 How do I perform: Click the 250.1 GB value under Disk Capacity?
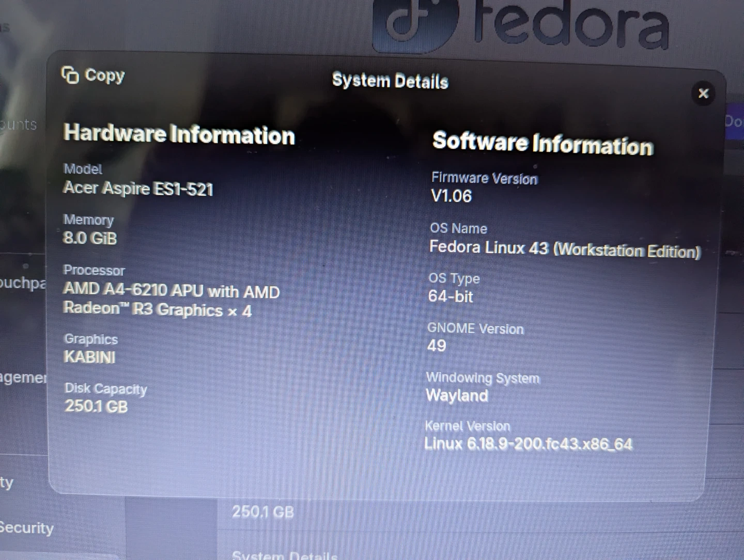[96, 407]
